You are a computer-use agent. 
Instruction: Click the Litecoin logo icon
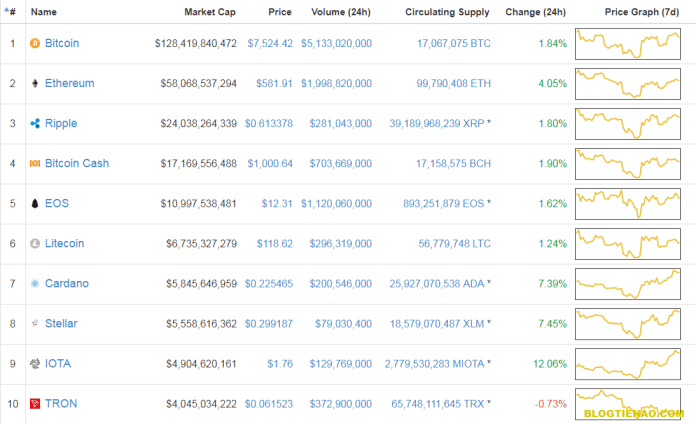(35, 243)
